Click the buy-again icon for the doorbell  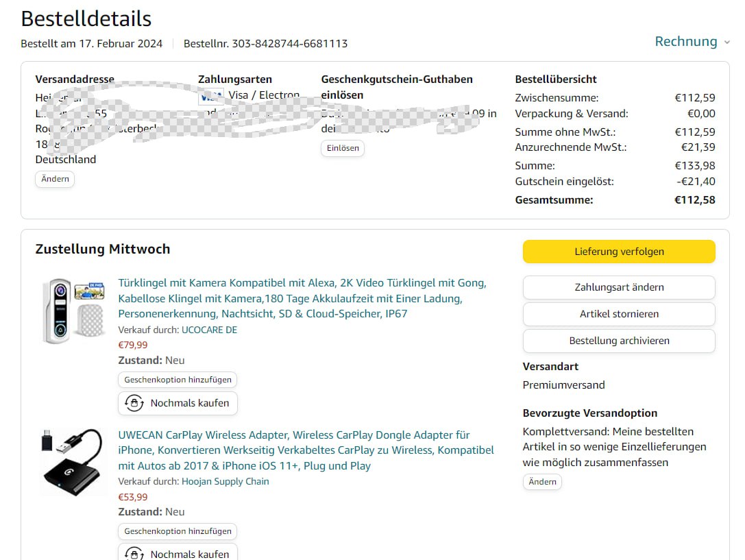pos(134,403)
